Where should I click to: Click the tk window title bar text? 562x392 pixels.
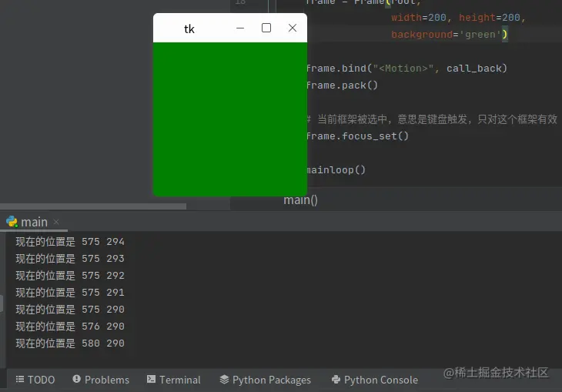point(189,28)
